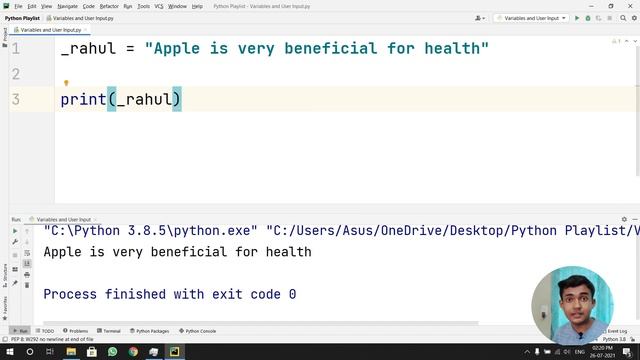Viewport: 640px width, 360px height.
Task: Toggle tool window bars at status bar corner
Action: click(x=5, y=339)
